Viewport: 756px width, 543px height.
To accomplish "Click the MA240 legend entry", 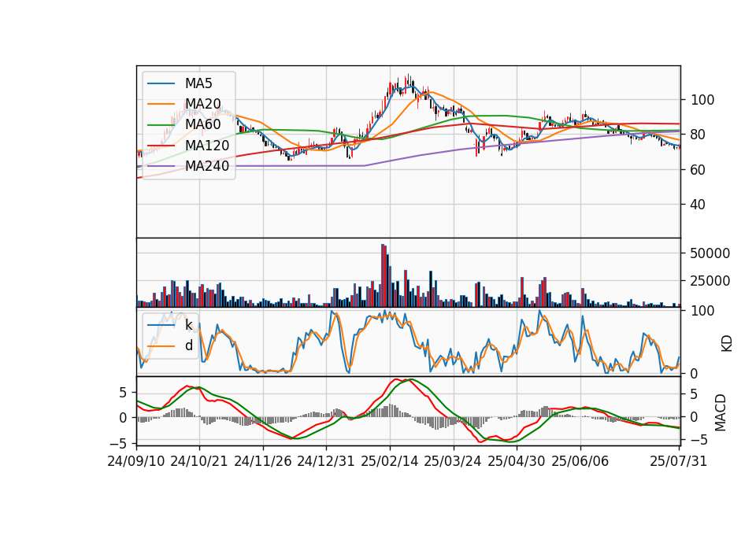I will pos(188,166).
